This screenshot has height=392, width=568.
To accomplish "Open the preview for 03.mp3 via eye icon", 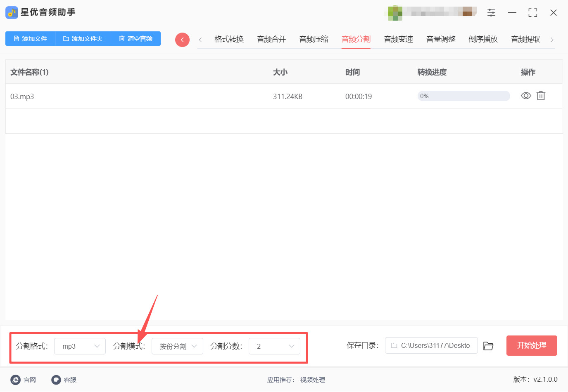I will (525, 96).
